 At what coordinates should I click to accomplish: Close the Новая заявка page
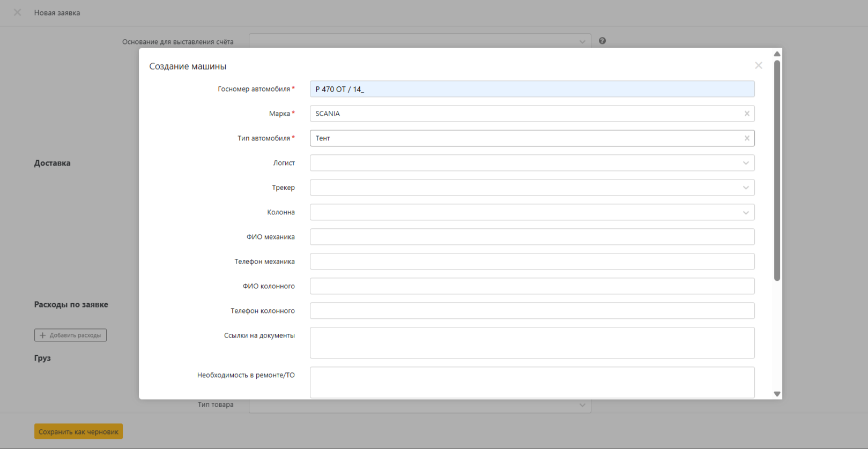click(x=17, y=12)
